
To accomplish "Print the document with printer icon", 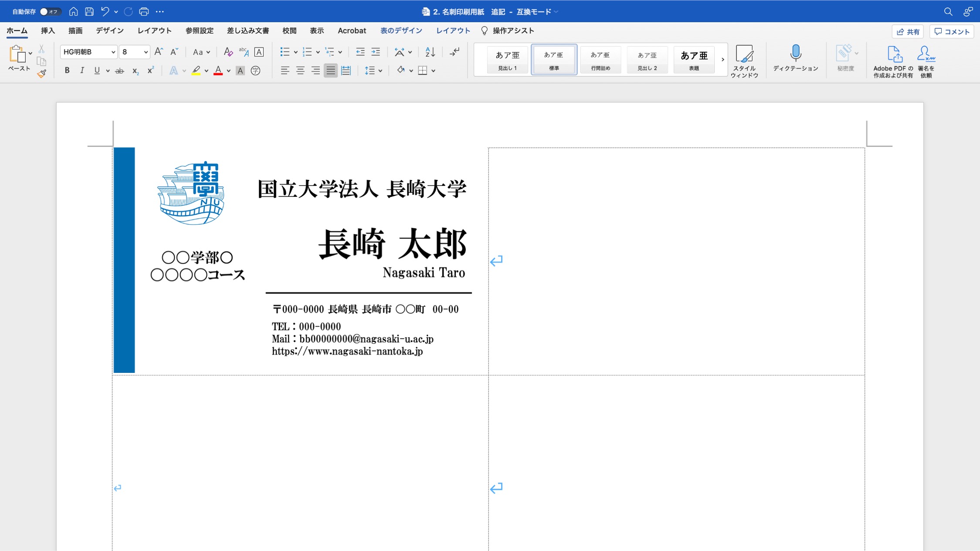I will [144, 12].
